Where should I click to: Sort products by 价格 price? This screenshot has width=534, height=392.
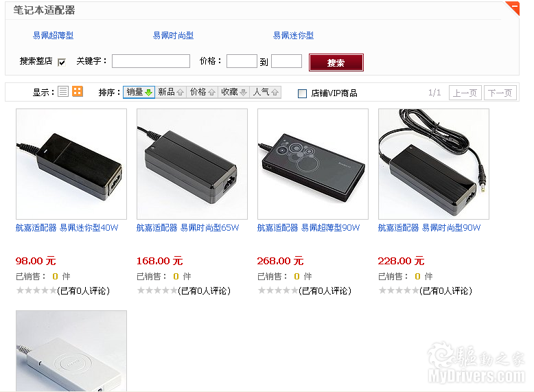[x=202, y=92]
